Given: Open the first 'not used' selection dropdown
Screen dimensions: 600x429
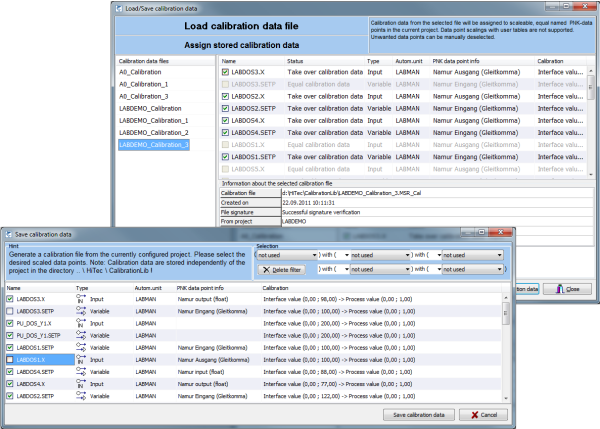Looking at the screenshot, I should [288, 255].
